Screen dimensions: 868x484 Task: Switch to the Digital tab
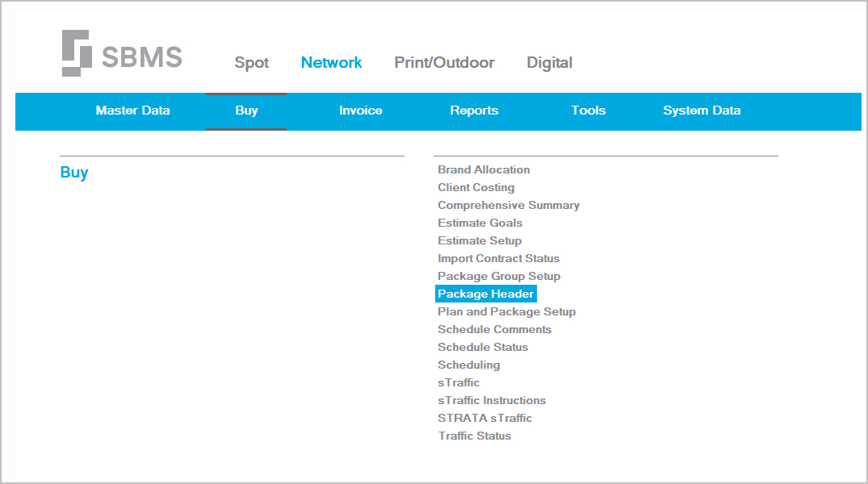pos(549,62)
